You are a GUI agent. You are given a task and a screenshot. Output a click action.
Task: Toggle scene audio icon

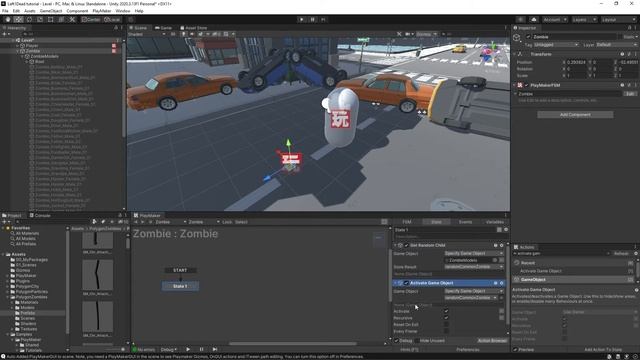(x=192, y=34)
